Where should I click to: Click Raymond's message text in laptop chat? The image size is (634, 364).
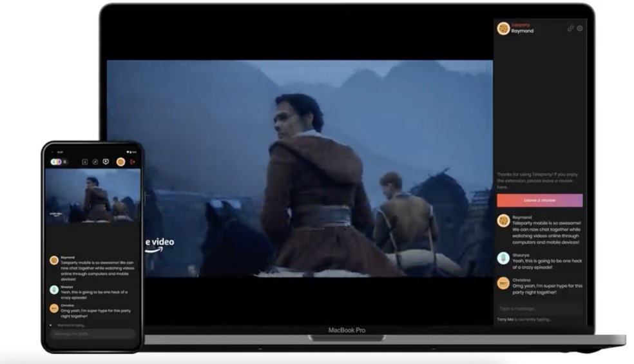pyautogui.click(x=546, y=233)
